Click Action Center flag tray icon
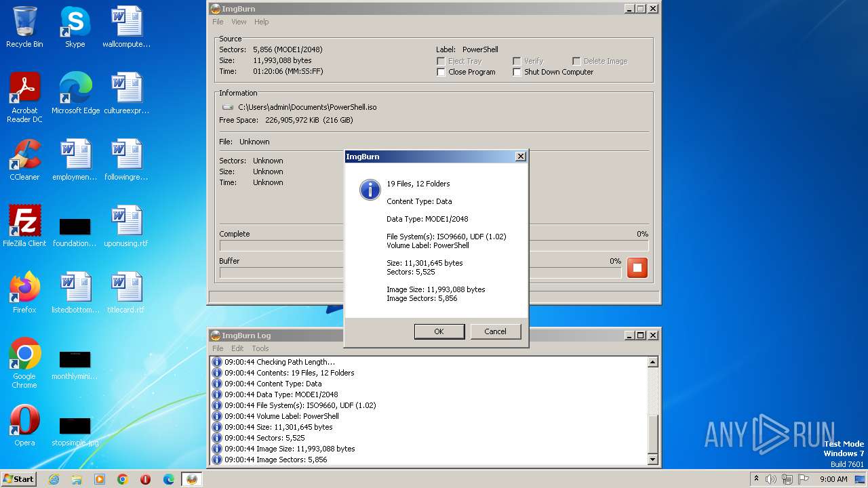The image size is (868, 488). click(x=804, y=479)
